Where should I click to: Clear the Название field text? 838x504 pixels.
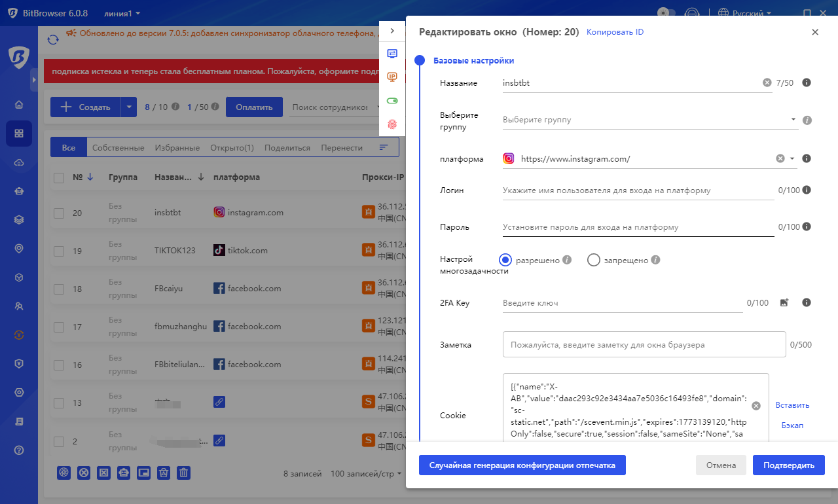pos(767,83)
